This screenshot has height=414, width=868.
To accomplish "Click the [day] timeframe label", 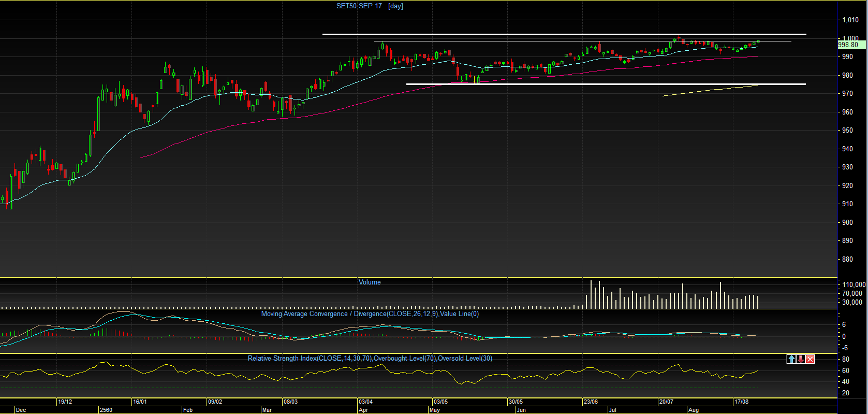I will pyautogui.click(x=395, y=6).
